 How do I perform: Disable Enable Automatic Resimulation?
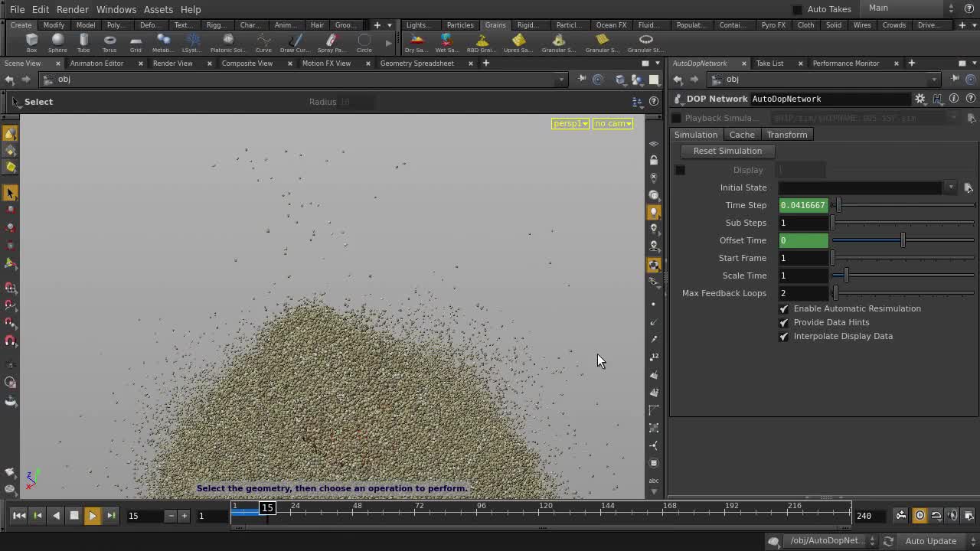783,308
